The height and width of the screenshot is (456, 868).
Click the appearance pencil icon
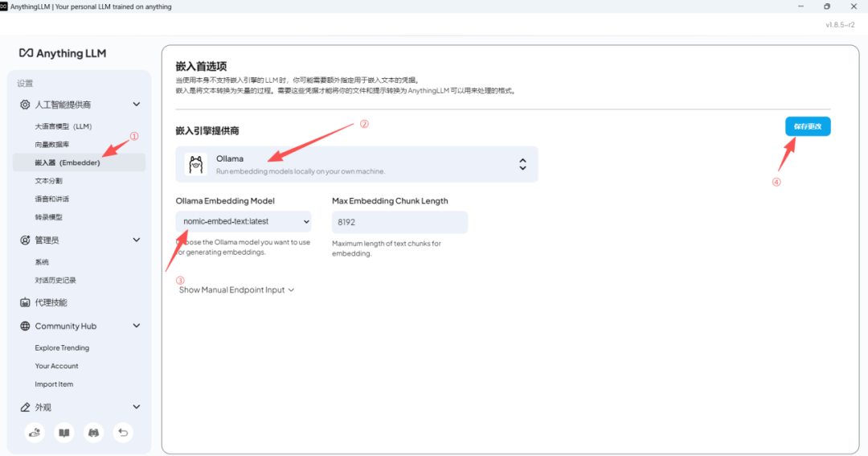(25, 407)
